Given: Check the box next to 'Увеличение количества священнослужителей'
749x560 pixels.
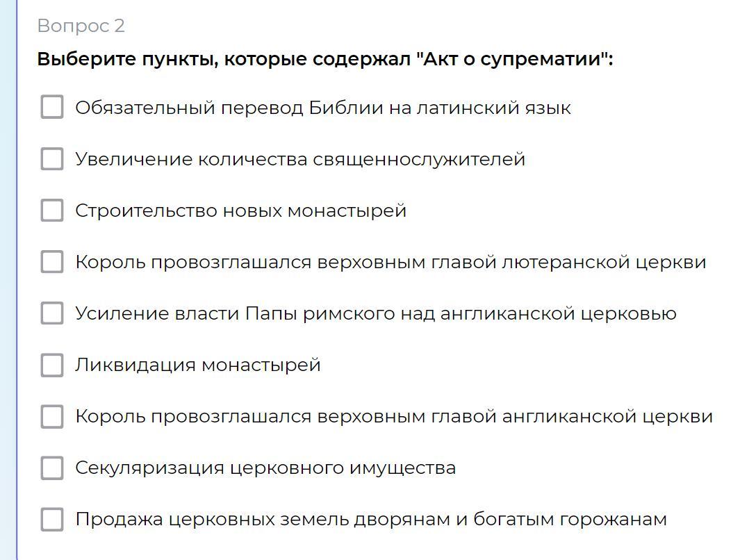Looking at the screenshot, I should point(52,158).
